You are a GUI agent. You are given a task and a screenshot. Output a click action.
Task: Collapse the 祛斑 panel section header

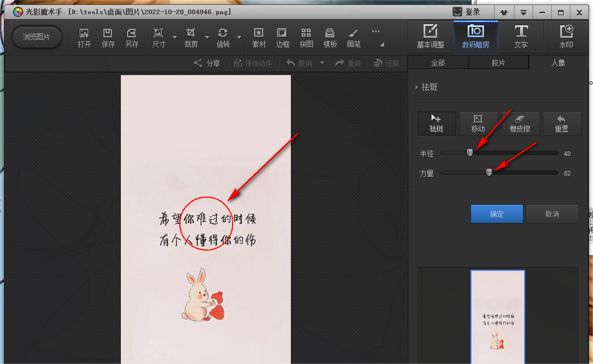[426, 87]
